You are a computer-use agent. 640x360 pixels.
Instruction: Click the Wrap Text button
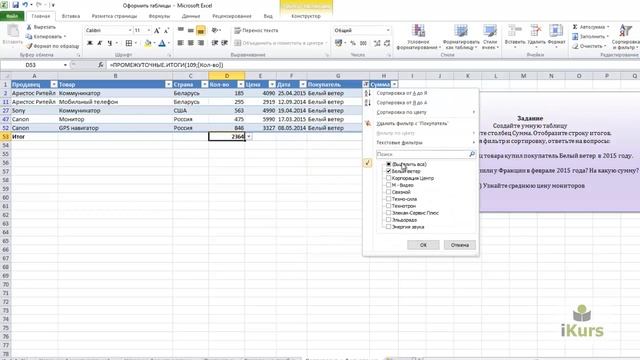[x=256, y=31]
